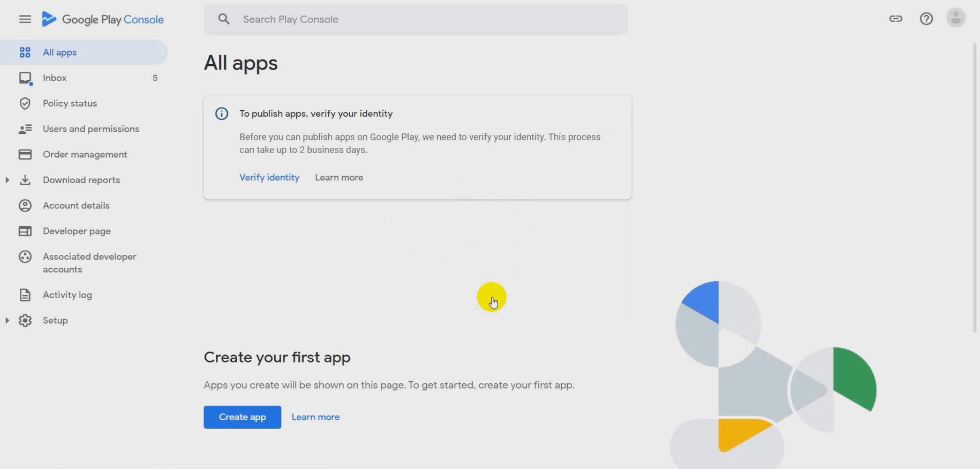The width and height of the screenshot is (980, 469).
Task: Click the info icon in identity banner
Action: [x=222, y=114]
